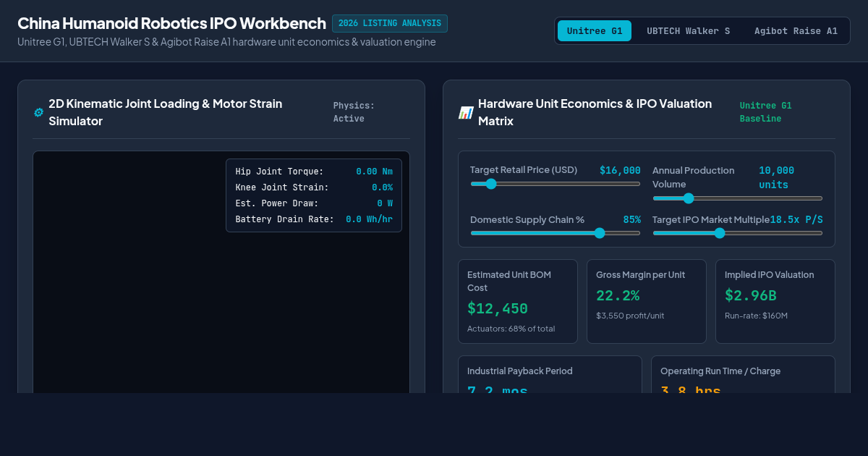Viewport: 868px width, 456px height.
Task: Adjust the Target IPO Market Multiple slider
Action: click(x=738, y=233)
